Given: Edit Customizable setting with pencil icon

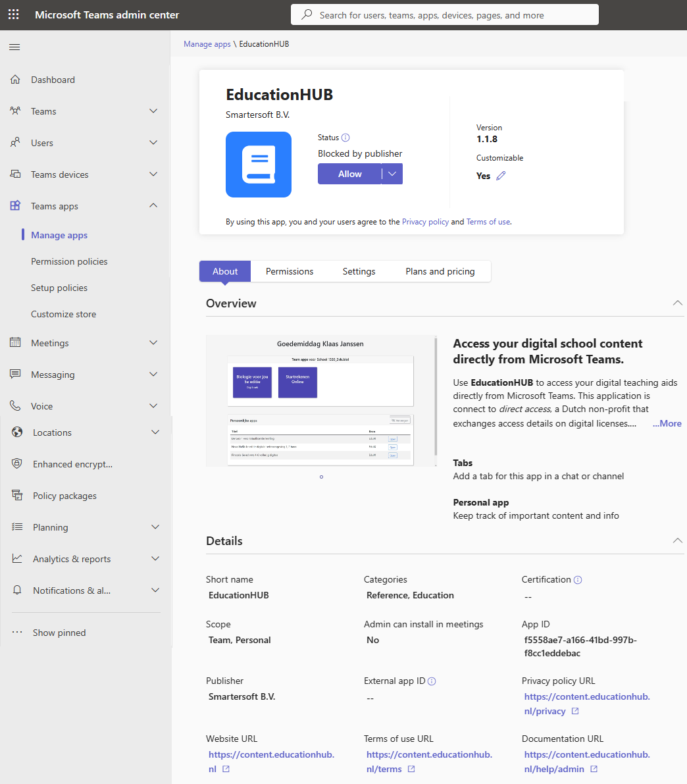Looking at the screenshot, I should pyautogui.click(x=501, y=176).
